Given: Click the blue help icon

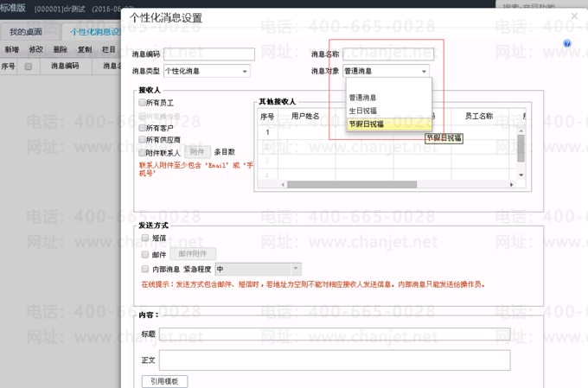Looking at the screenshot, I should [x=567, y=43].
